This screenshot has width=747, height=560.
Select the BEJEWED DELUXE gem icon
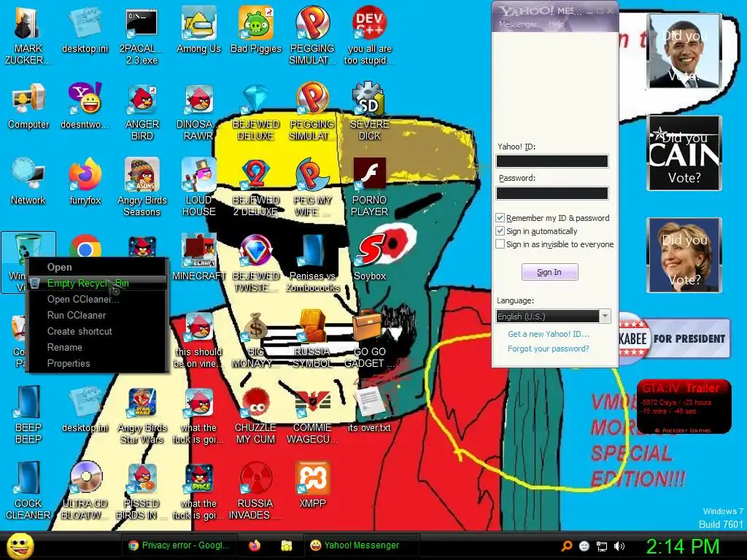click(x=256, y=112)
